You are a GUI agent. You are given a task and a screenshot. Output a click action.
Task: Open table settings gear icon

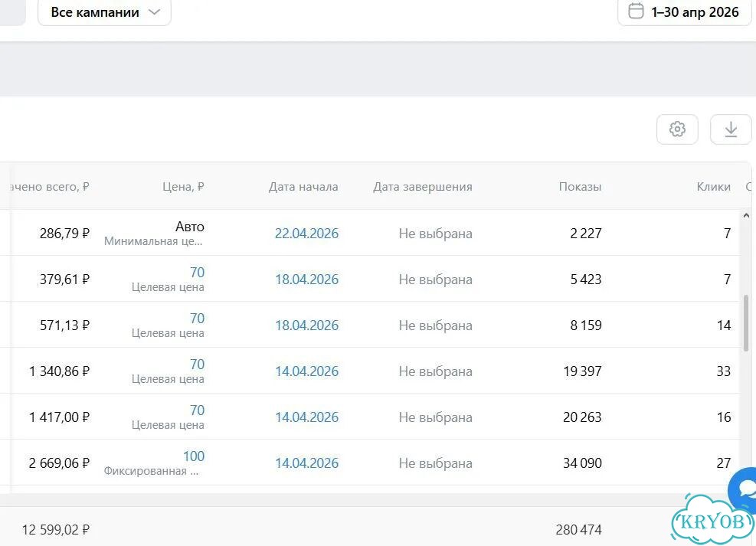point(677,129)
